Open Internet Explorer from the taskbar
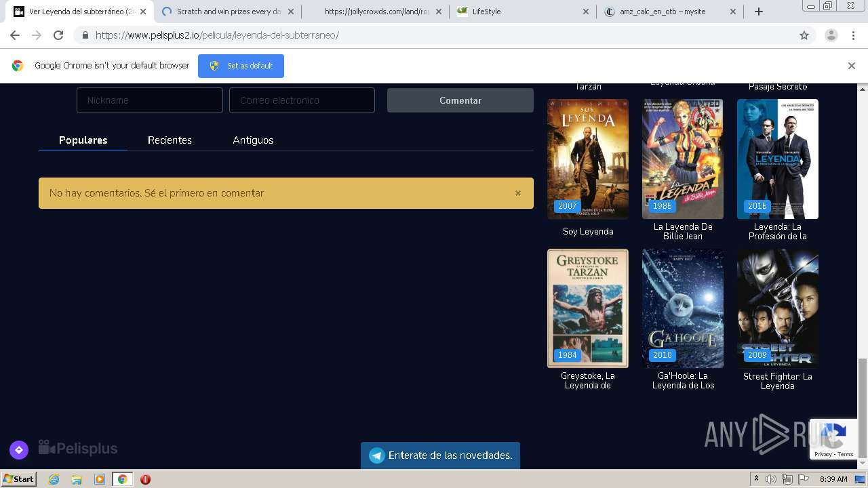 tap(54, 479)
